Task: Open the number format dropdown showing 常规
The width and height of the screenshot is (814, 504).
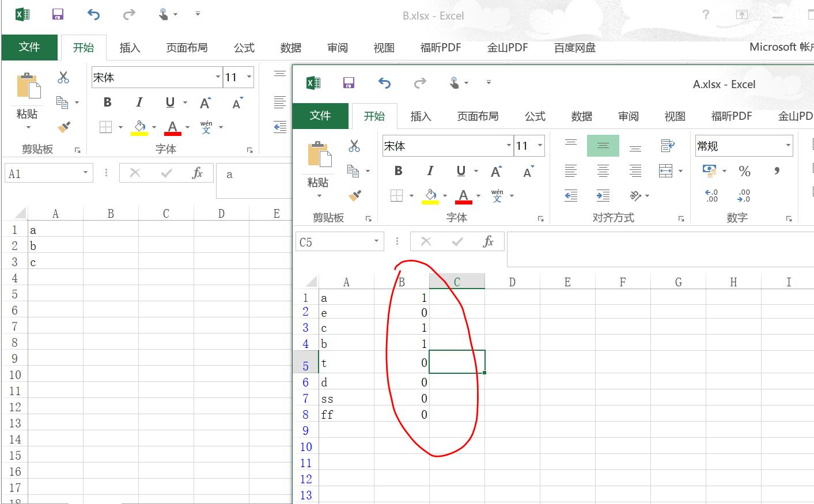Action: [788, 146]
